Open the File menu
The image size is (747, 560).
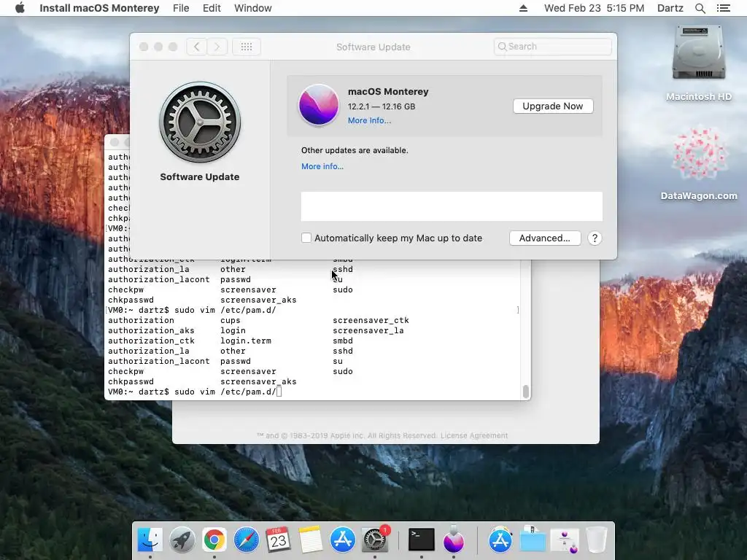[x=181, y=8]
